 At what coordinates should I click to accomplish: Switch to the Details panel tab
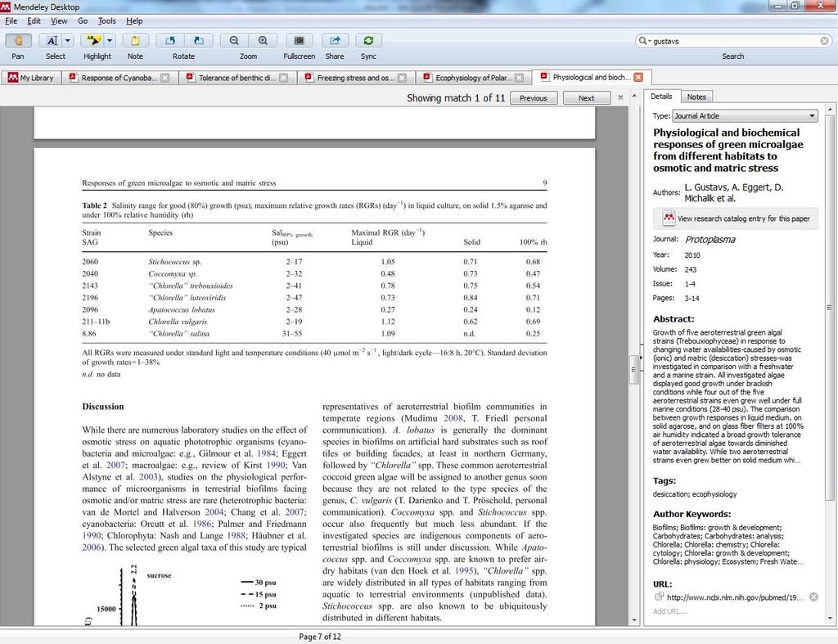point(661,97)
